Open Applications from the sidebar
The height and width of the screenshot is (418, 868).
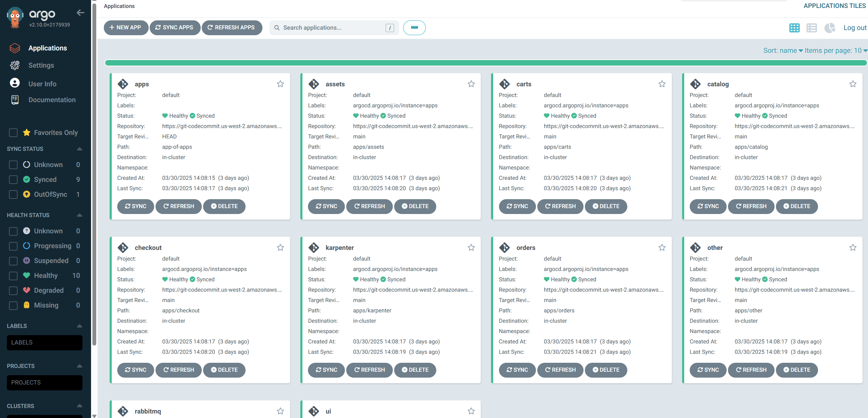coord(48,48)
